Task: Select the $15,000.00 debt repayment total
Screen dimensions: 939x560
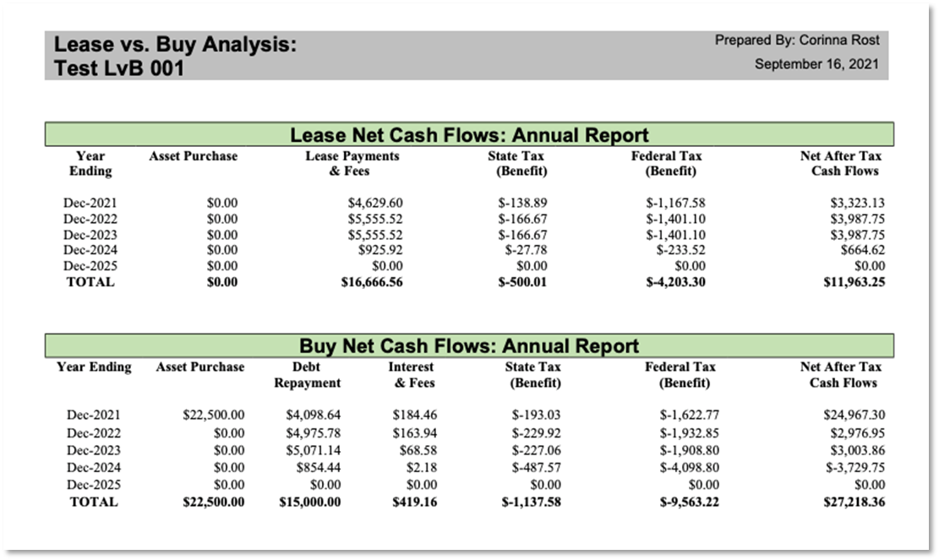Action: [310, 502]
